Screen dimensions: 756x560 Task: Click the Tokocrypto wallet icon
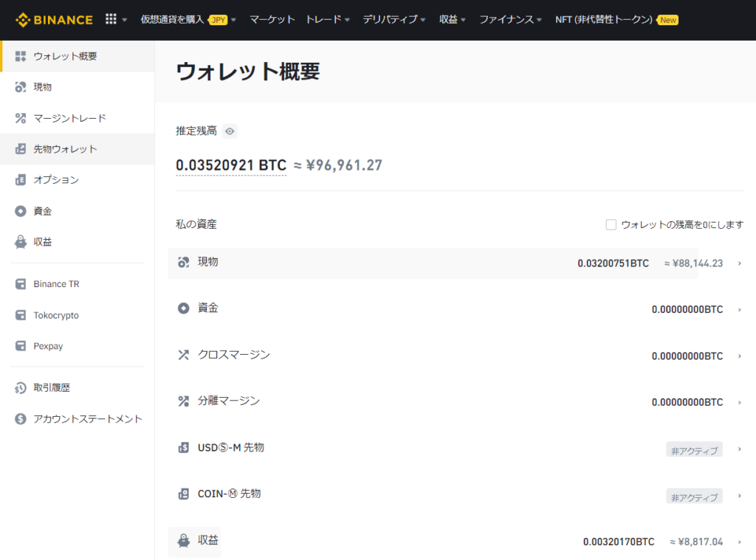(x=21, y=316)
